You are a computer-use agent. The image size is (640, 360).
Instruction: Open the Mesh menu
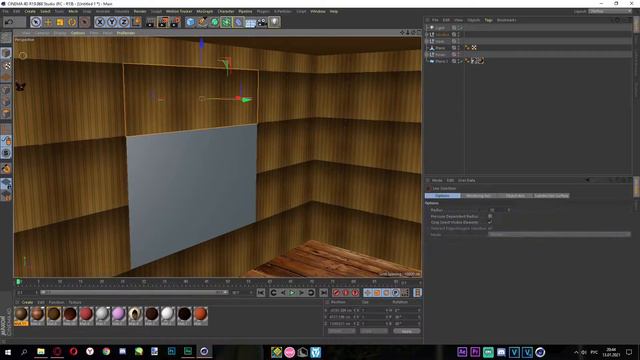73,11
